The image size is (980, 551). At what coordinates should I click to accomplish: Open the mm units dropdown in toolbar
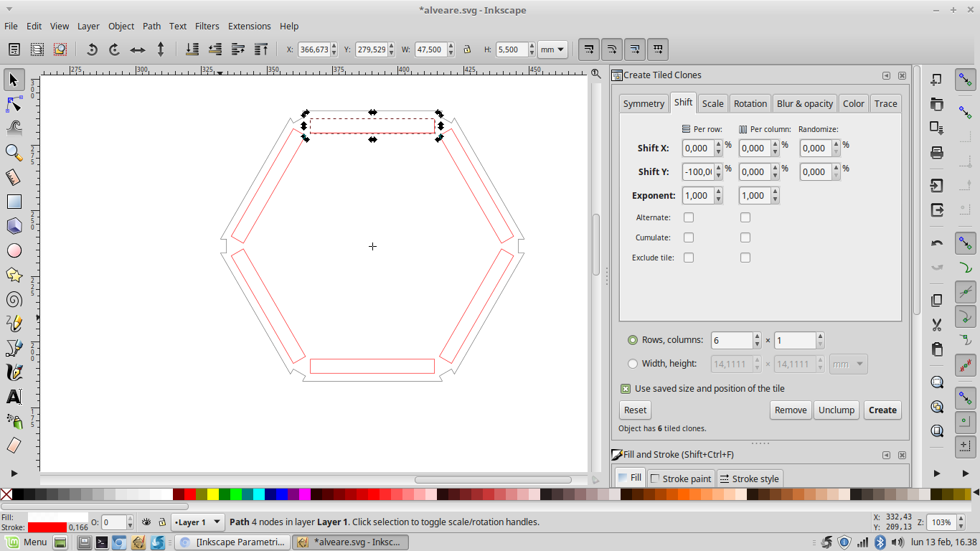552,50
